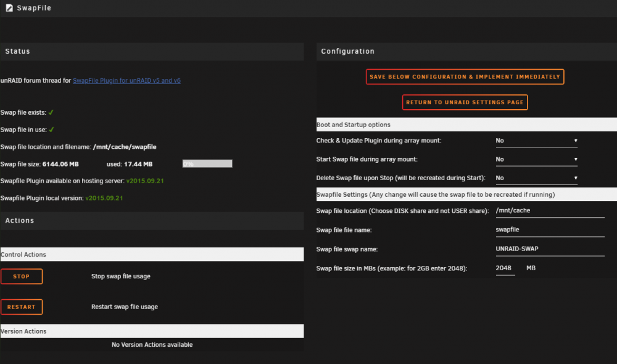This screenshot has height=364, width=617.
Task: Click the RESTART button
Action: (x=22, y=307)
